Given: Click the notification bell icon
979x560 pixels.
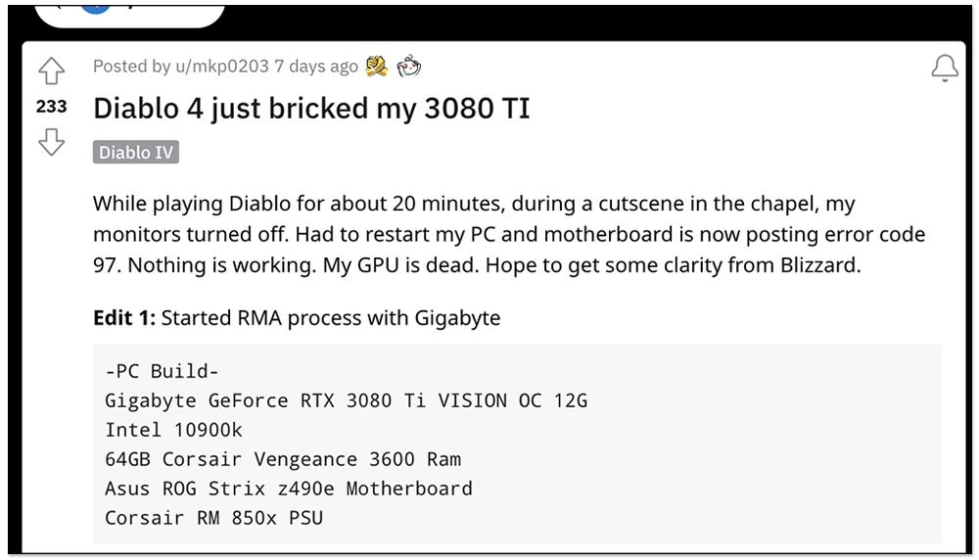Looking at the screenshot, I should click(x=945, y=69).
